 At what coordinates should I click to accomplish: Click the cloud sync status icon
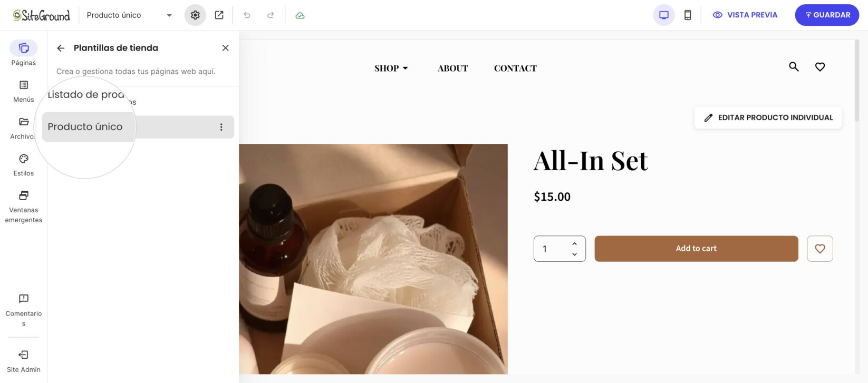tap(300, 15)
